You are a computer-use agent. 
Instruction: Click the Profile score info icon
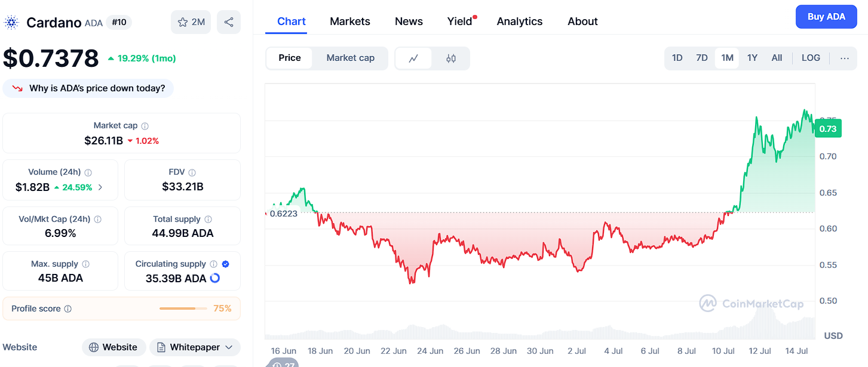pyautogui.click(x=68, y=309)
